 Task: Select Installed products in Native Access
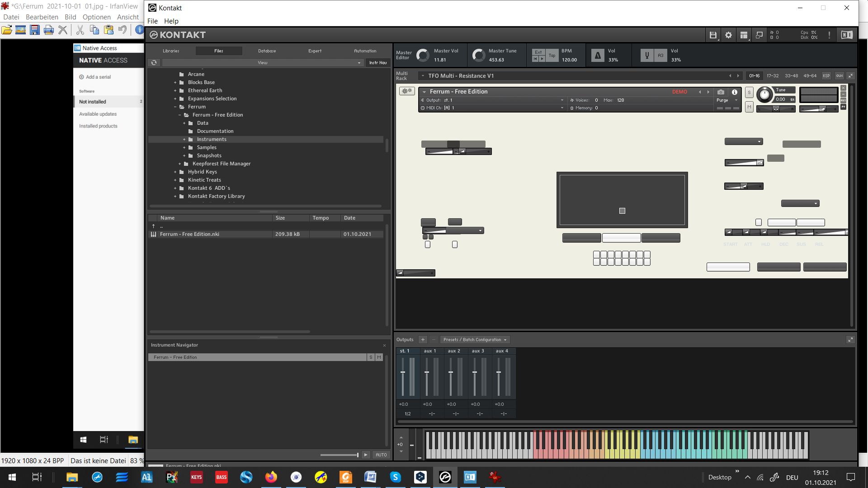click(98, 126)
